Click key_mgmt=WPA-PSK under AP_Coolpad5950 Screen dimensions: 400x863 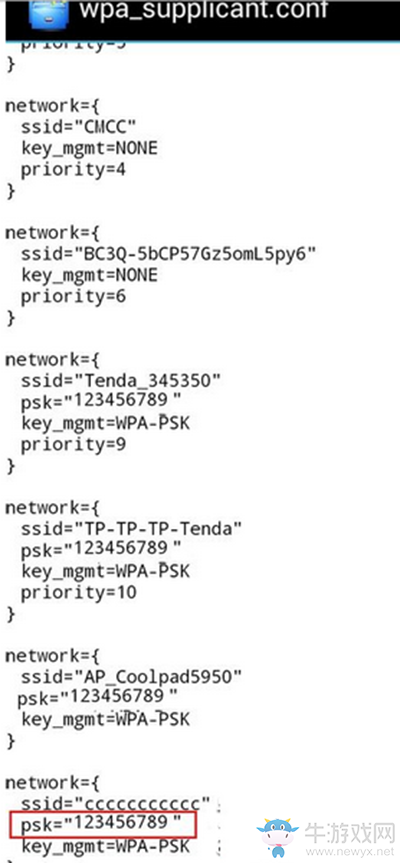pyautogui.click(x=105, y=719)
